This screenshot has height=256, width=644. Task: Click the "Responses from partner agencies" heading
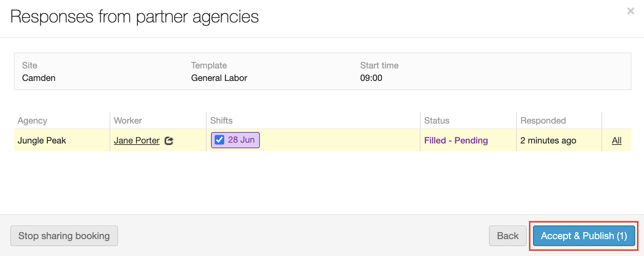point(135,17)
